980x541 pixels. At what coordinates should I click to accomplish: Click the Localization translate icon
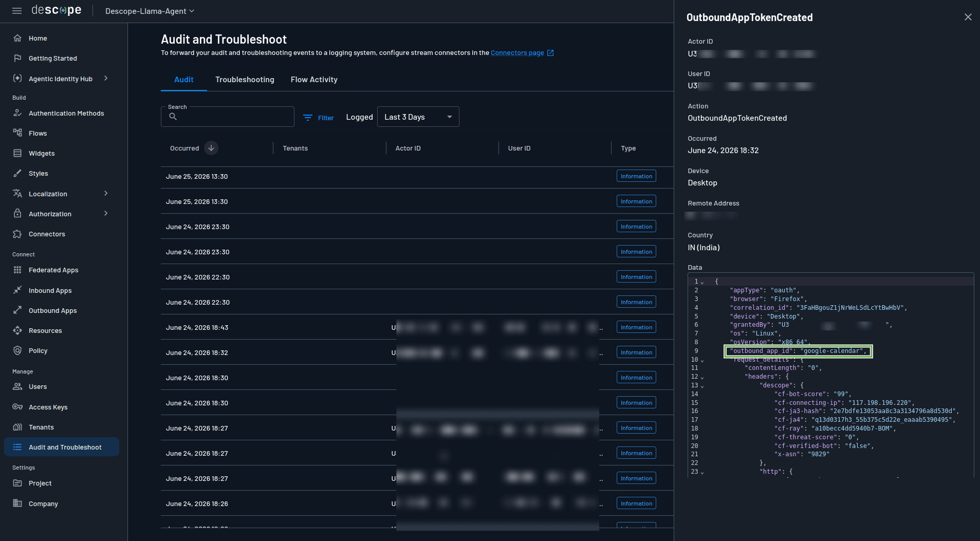click(17, 194)
